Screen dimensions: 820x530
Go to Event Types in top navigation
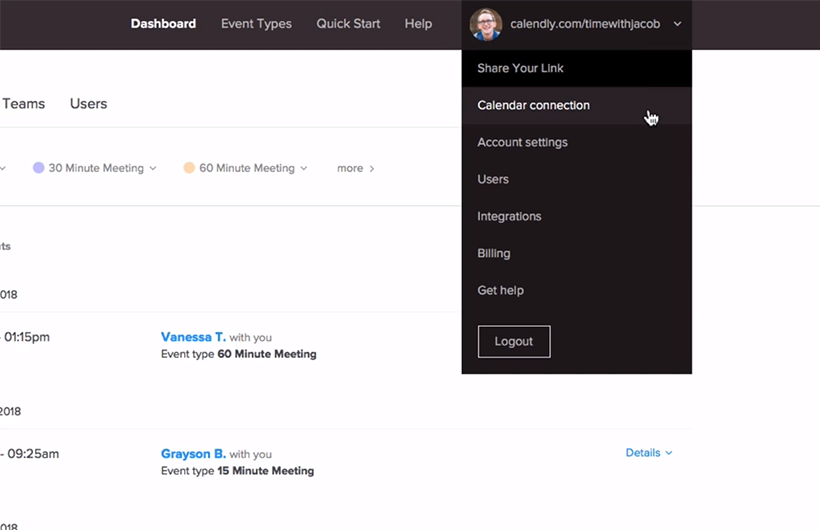point(256,24)
